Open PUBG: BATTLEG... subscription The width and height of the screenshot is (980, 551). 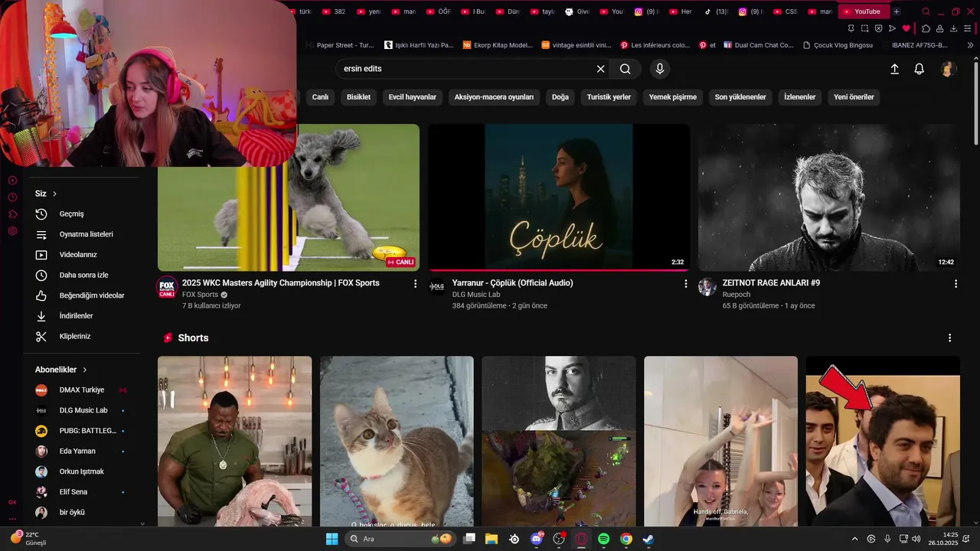pos(82,431)
